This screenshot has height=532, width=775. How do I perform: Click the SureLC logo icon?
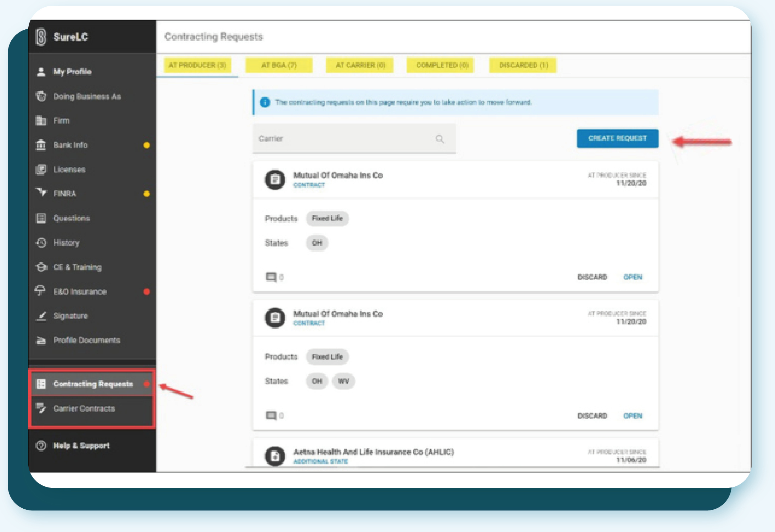tap(41, 37)
